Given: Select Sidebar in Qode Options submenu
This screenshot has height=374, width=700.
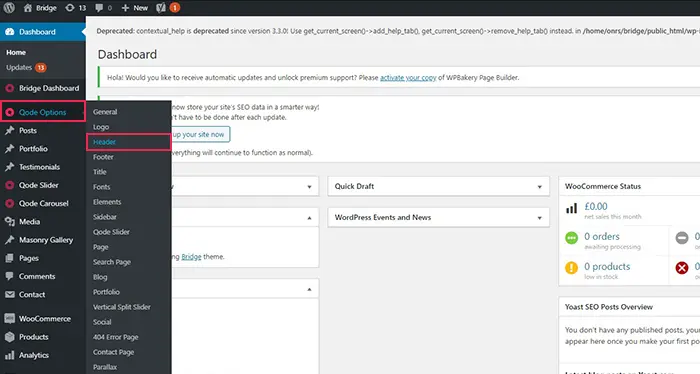Looking at the screenshot, I should coord(104,217).
